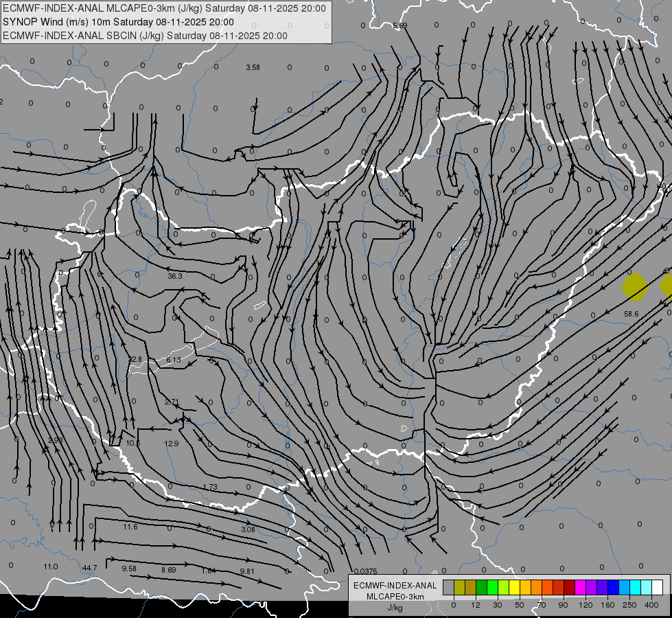Screen dimensions: 672x618
Task: Choose the cyan legend swatch
Action: pos(635,587)
